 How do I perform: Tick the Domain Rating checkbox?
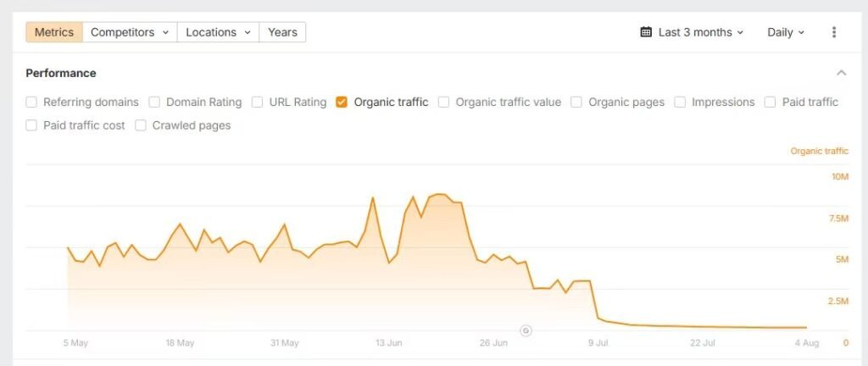click(x=154, y=103)
